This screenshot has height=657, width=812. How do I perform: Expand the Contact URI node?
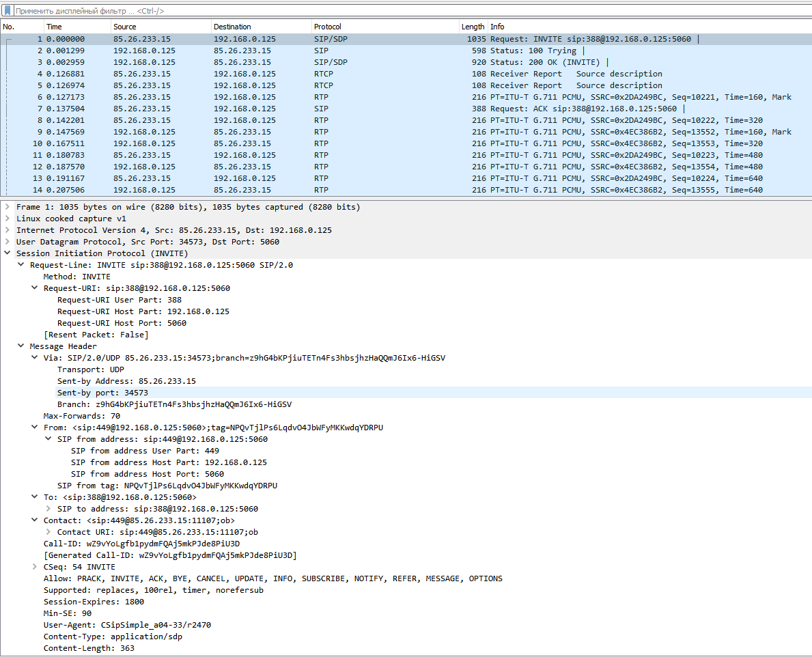(48, 532)
